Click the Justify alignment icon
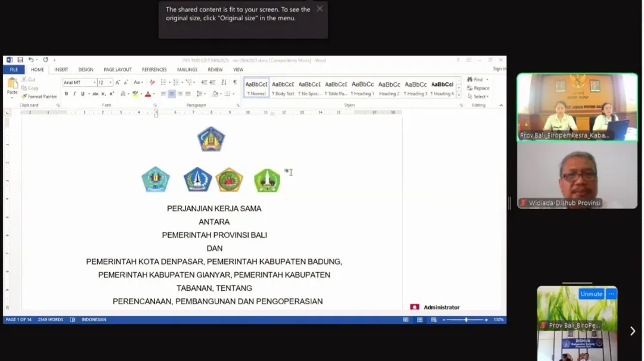Viewport: 644px width, 361px height. click(188, 94)
